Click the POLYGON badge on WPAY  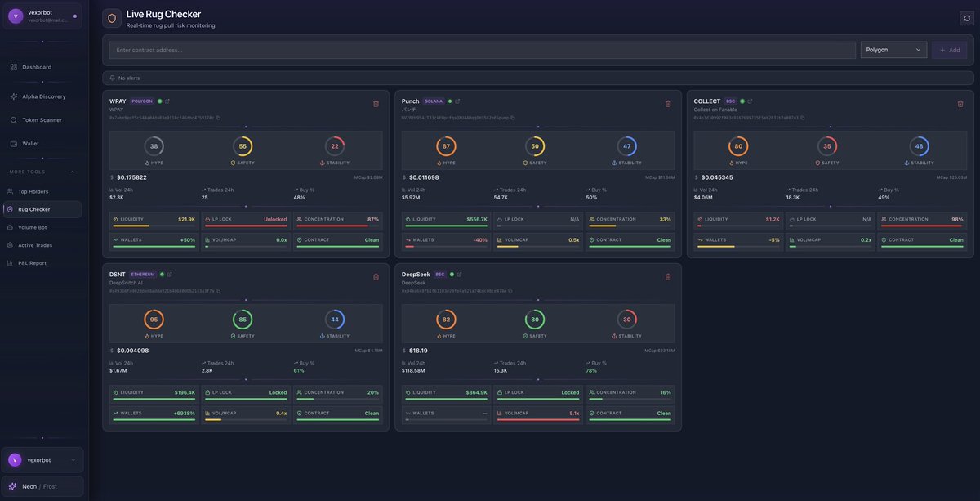click(142, 101)
